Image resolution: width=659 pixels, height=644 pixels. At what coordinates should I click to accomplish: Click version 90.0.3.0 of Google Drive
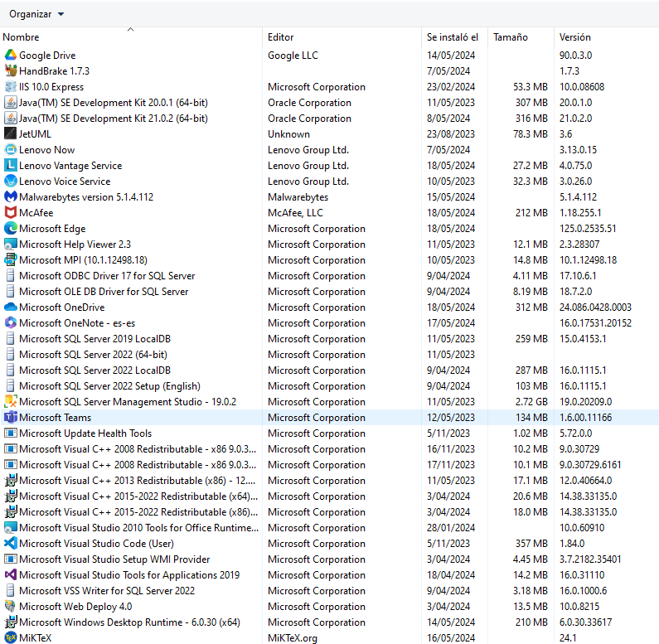575,55
